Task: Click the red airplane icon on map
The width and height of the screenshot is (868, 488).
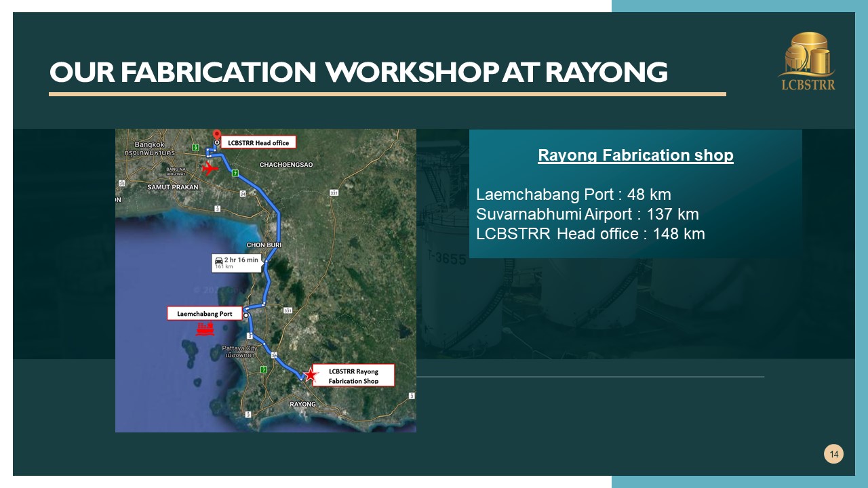Action: coord(210,167)
